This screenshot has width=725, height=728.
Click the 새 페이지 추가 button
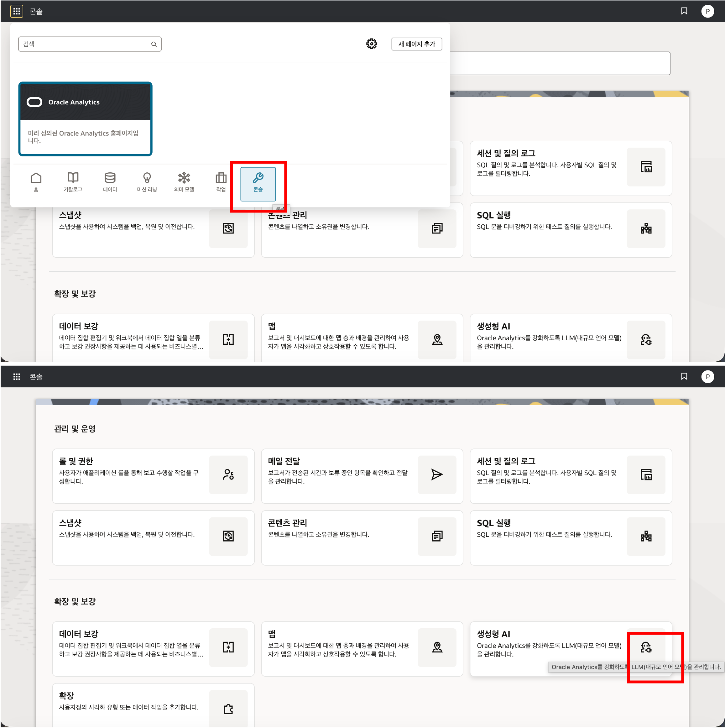tap(416, 44)
